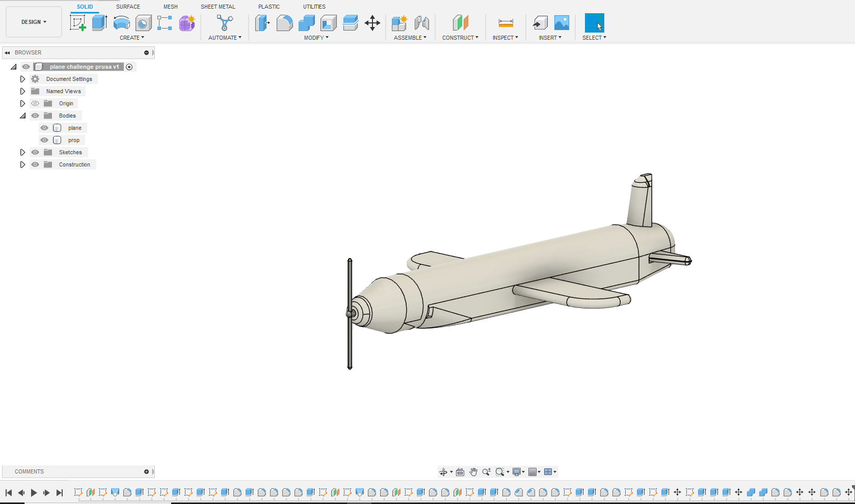
Task: Expand the Sketches folder node
Action: (x=22, y=152)
